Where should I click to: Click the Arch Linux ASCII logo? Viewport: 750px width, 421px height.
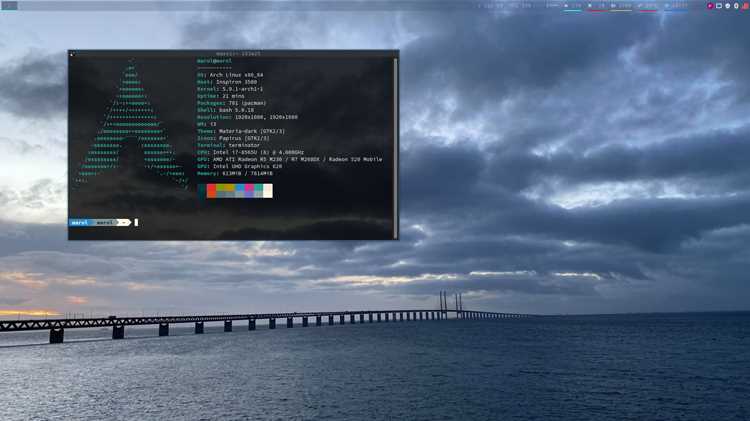tap(130, 123)
